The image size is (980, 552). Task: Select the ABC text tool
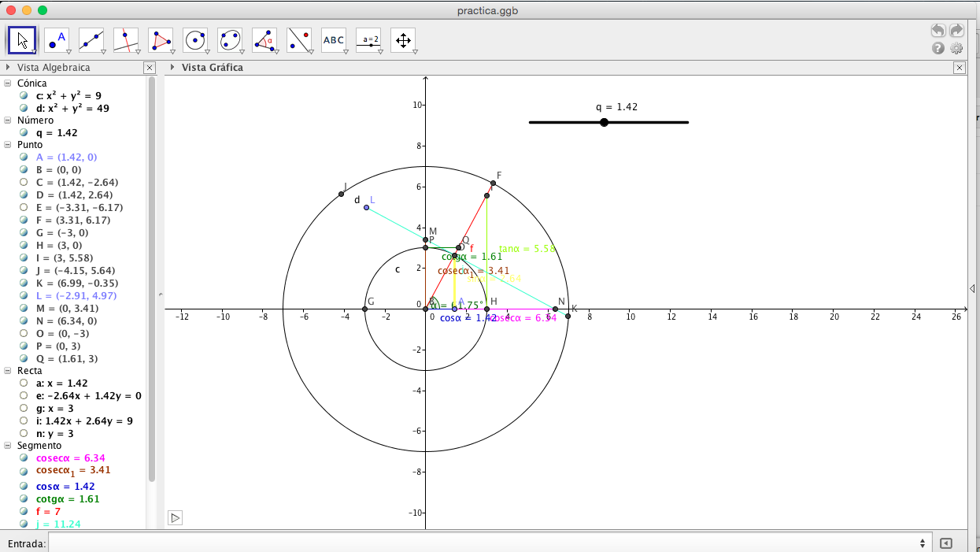pyautogui.click(x=333, y=39)
